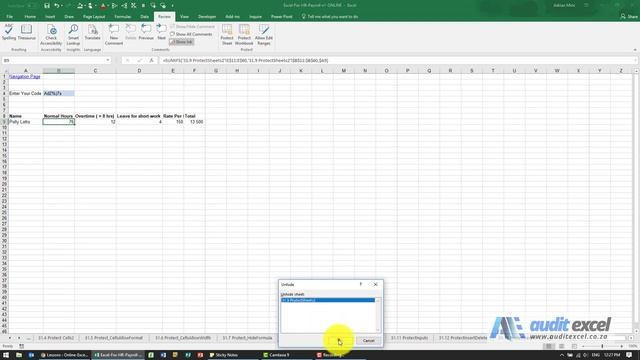Open the Translate tool
This screenshot has width=640, height=360.
pos(92,32)
